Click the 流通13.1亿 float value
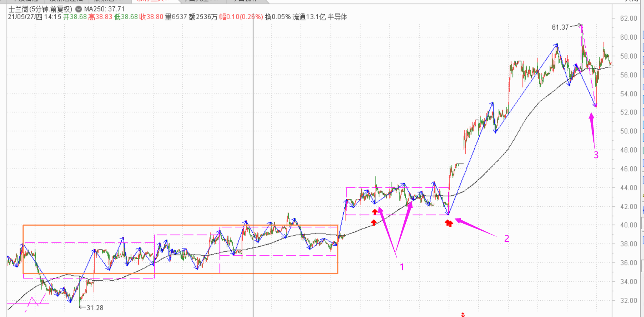644x317 pixels. tap(309, 17)
